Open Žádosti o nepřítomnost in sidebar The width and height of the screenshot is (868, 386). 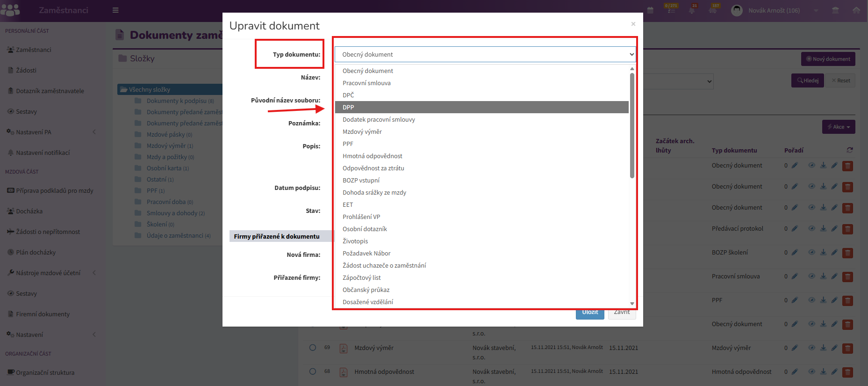[48, 232]
